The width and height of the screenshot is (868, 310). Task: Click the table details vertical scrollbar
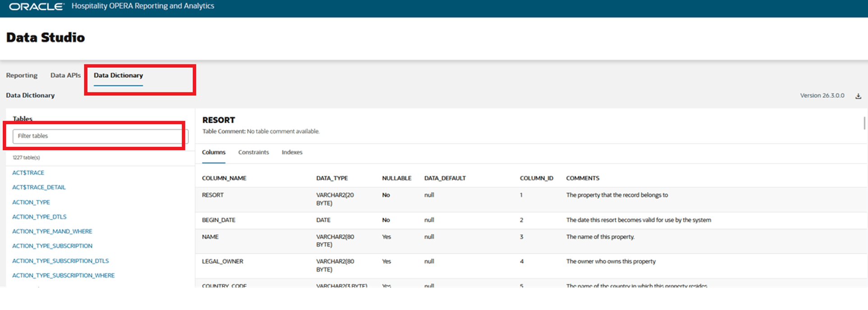coord(864,123)
